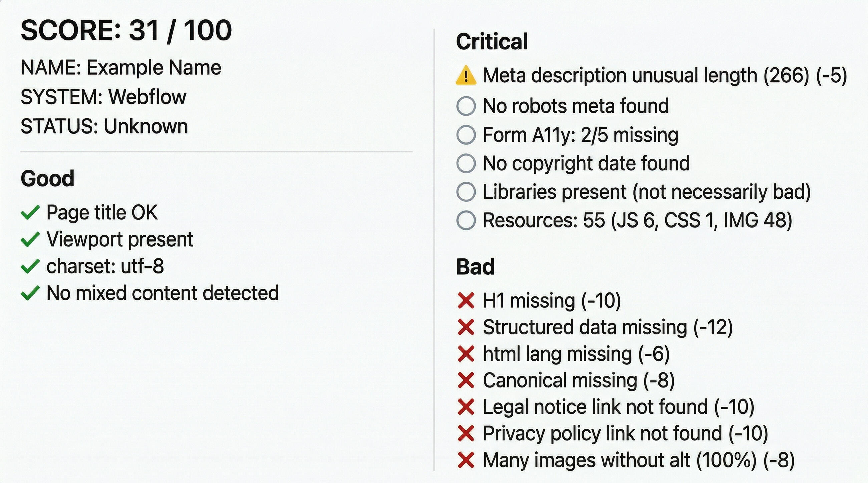Click the red X beside Canonical missing

click(x=466, y=380)
